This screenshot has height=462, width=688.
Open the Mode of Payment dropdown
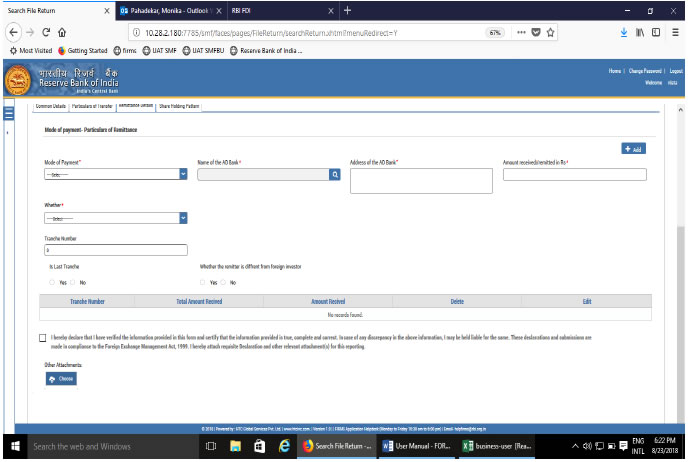coord(116,175)
